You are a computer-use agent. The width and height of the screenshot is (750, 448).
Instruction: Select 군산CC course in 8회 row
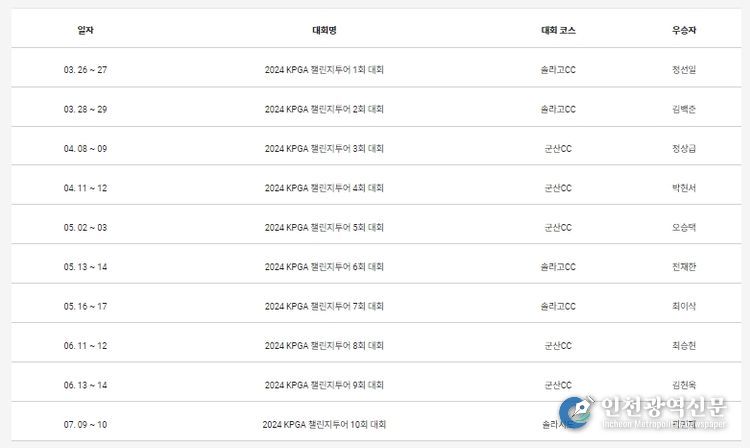pos(558,346)
